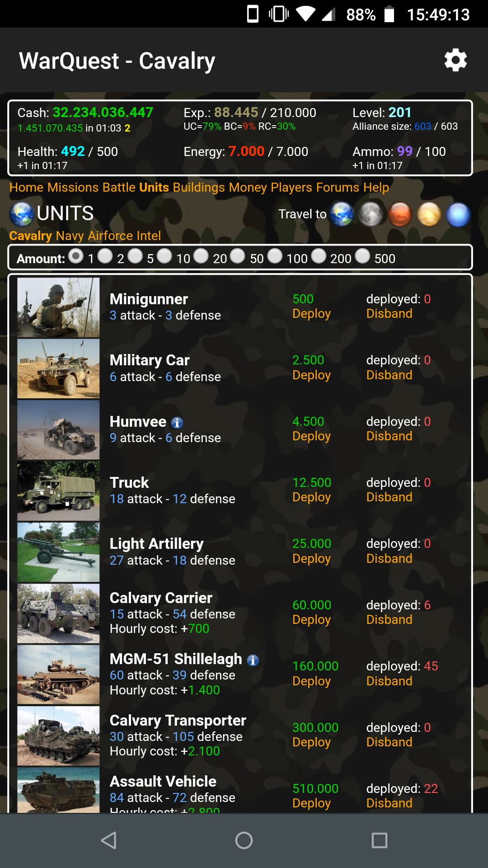488x868 pixels.
Task: Tap Android back navigation button
Action: (x=108, y=840)
